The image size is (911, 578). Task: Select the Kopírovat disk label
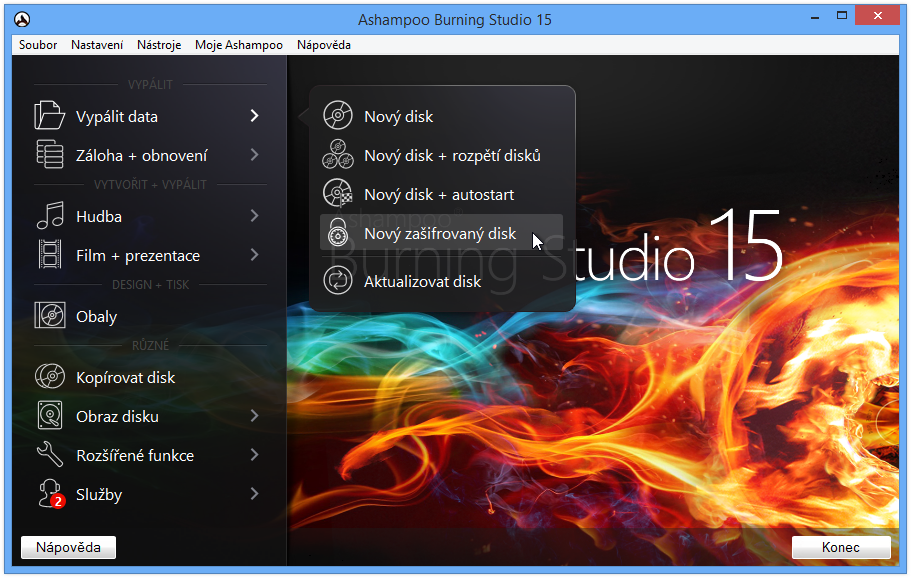[x=125, y=378]
